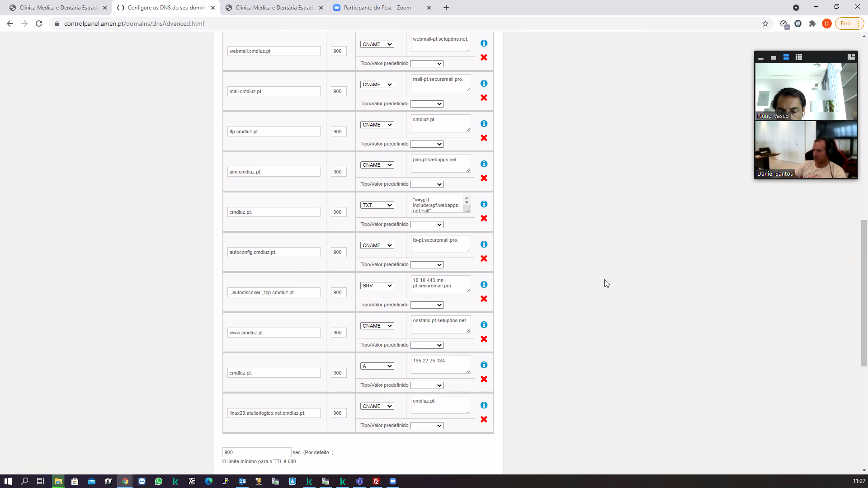This screenshot has width=868, height=488.
Task: Delete the TXT spf record
Action: coord(484,218)
